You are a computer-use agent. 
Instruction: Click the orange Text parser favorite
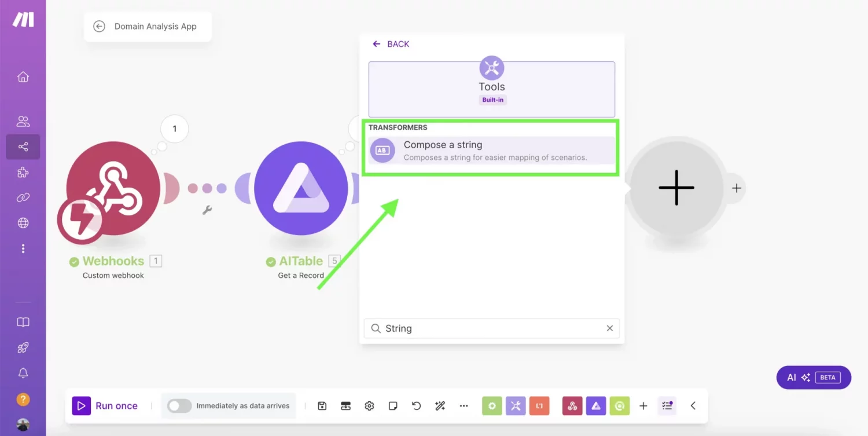(539, 406)
